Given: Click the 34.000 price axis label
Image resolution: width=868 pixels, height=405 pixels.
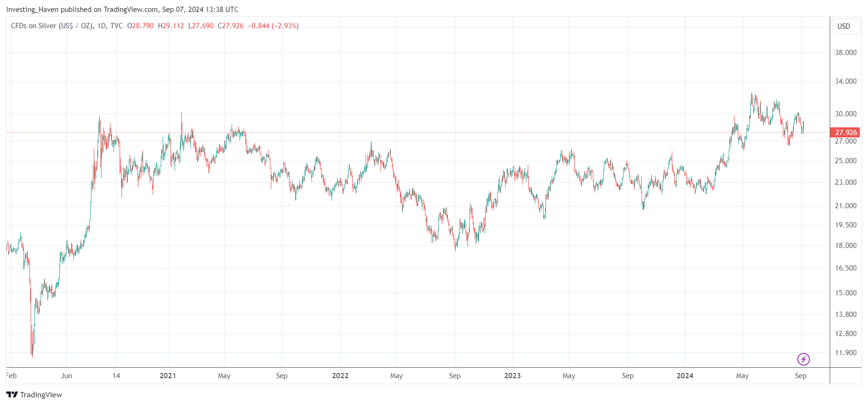Looking at the screenshot, I should [846, 81].
